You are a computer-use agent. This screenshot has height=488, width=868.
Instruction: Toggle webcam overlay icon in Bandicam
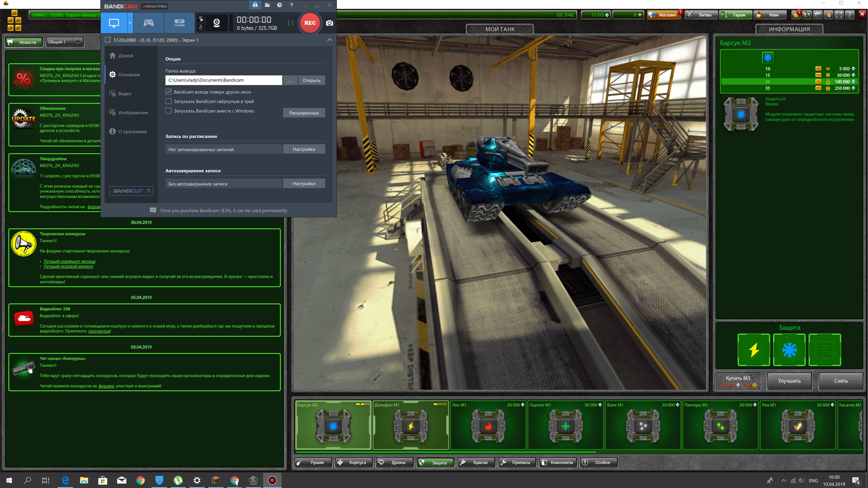click(217, 23)
